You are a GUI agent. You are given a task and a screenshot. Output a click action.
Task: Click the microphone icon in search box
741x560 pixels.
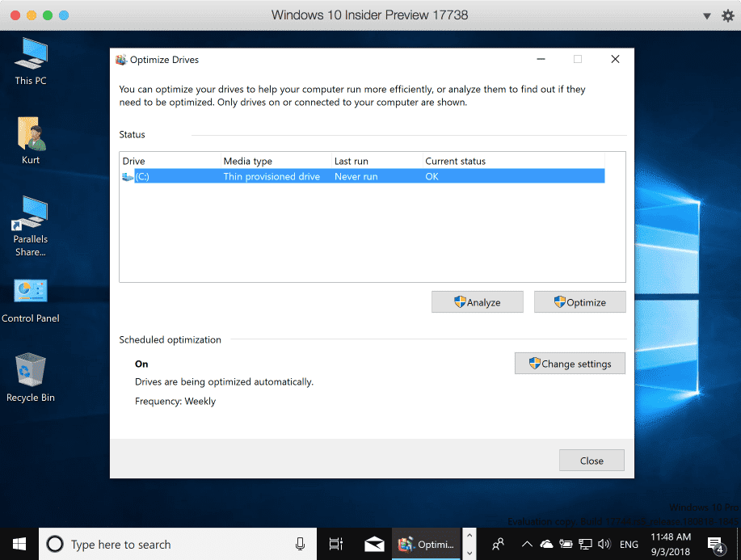click(x=300, y=544)
